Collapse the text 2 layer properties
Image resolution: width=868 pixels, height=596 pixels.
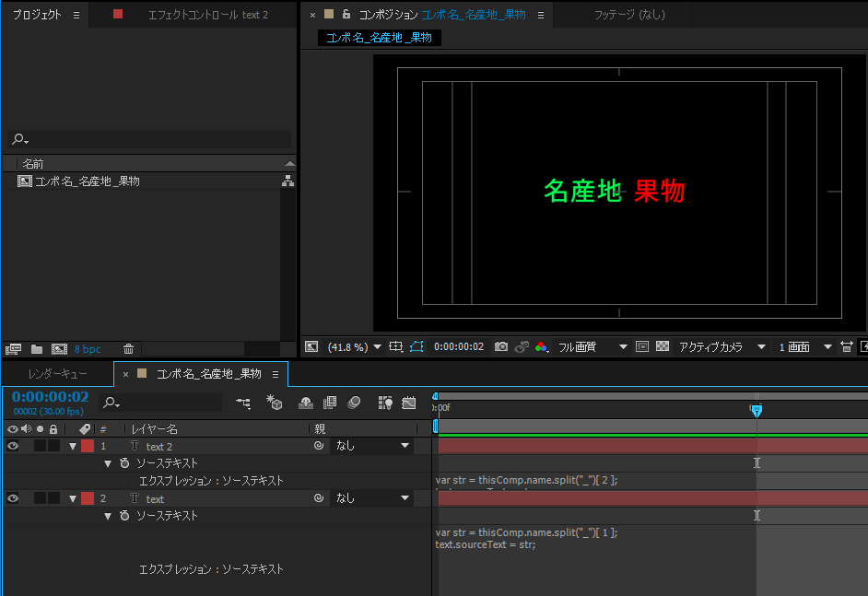[73, 447]
